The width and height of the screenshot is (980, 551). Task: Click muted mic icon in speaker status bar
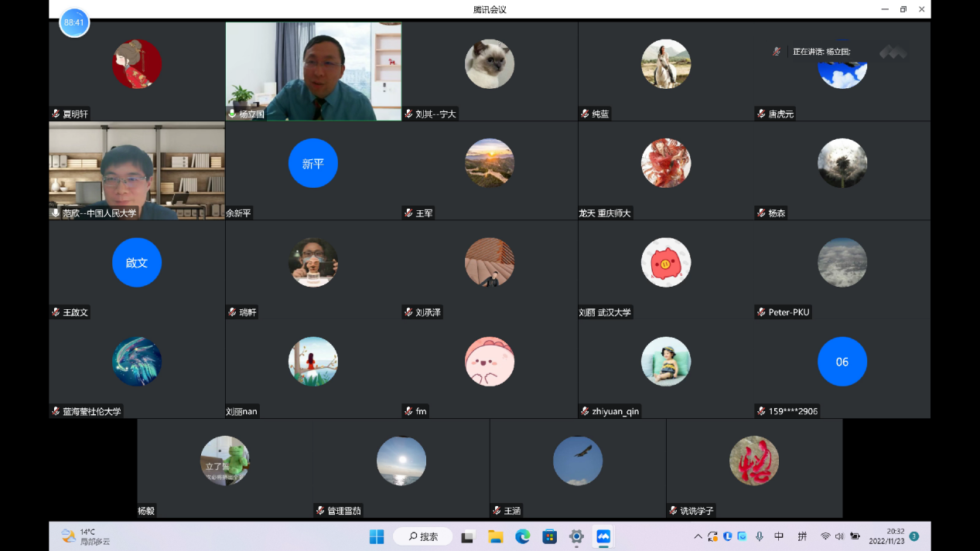777,52
